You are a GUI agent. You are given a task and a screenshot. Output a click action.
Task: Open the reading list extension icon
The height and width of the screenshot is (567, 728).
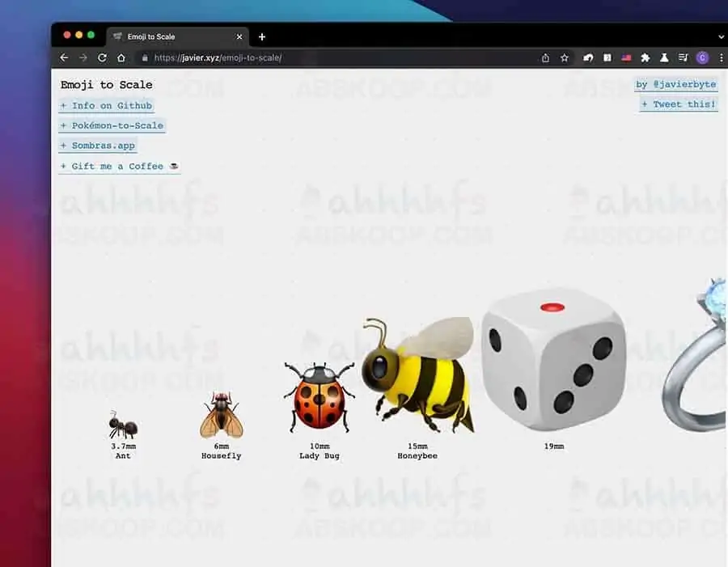[684, 57]
